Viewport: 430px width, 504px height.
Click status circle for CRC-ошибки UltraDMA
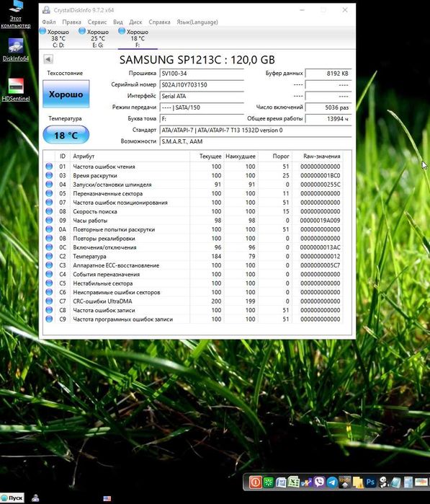(x=49, y=301)
